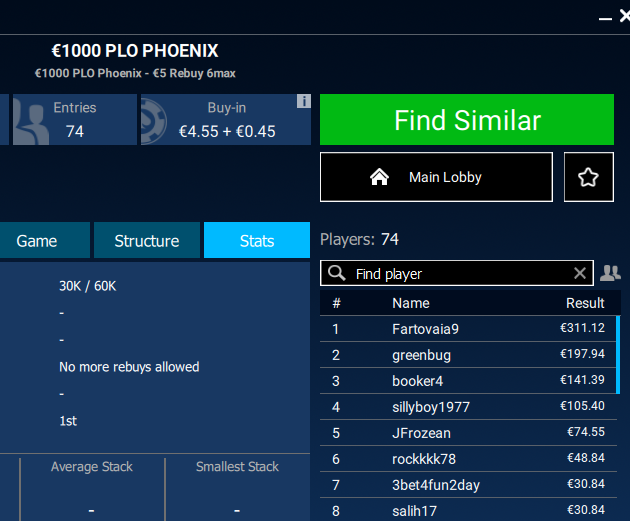Go to the Main Lobby
Viewport: 630px width, 521px height.
436,177
